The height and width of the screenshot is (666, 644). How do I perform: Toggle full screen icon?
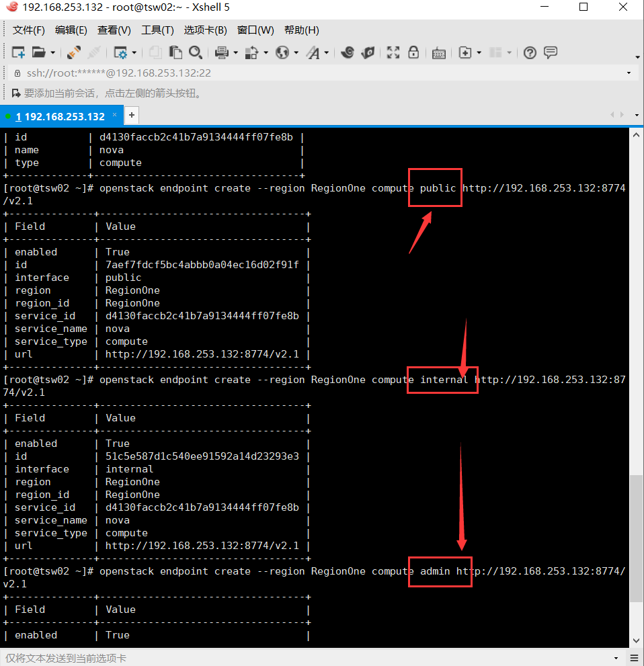pyautogui.click(x=393, y=52)
